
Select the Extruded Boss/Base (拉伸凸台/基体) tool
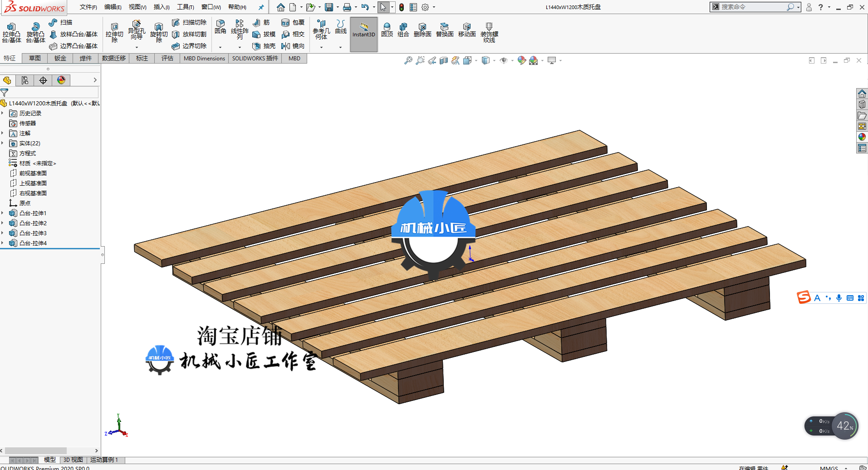point(11,33)
